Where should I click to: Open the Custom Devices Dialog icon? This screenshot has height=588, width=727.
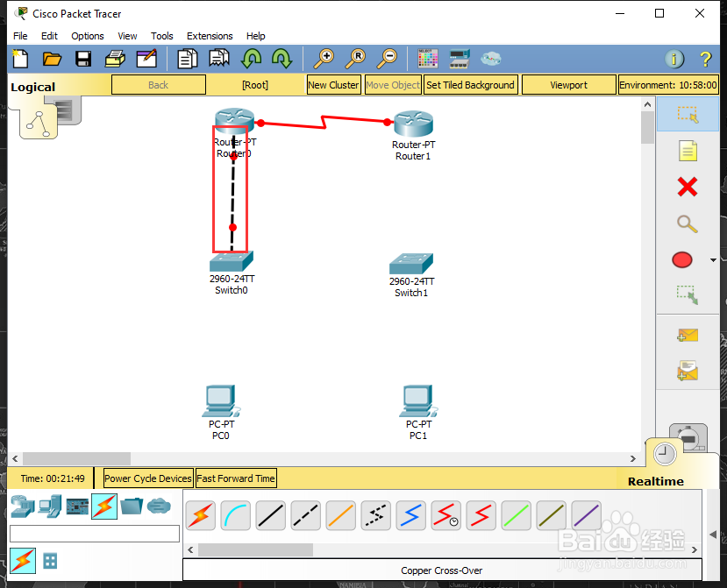click(x=460, y=59)
